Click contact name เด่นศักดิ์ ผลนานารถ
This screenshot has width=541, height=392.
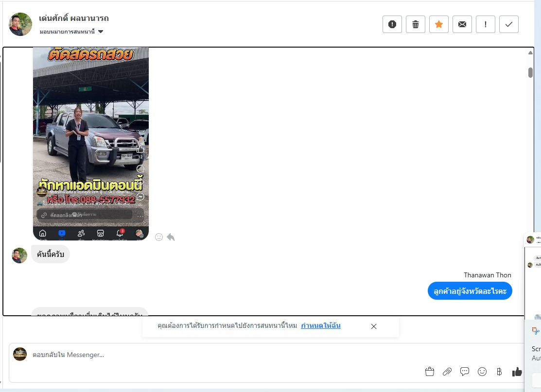pos(73,18)
